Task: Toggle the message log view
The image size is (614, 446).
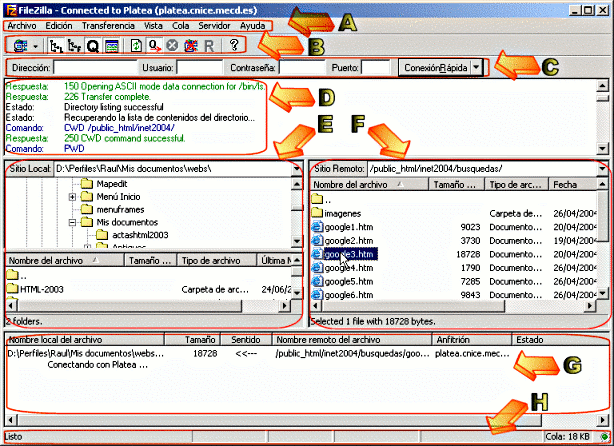Action: (x=111, y=45)
